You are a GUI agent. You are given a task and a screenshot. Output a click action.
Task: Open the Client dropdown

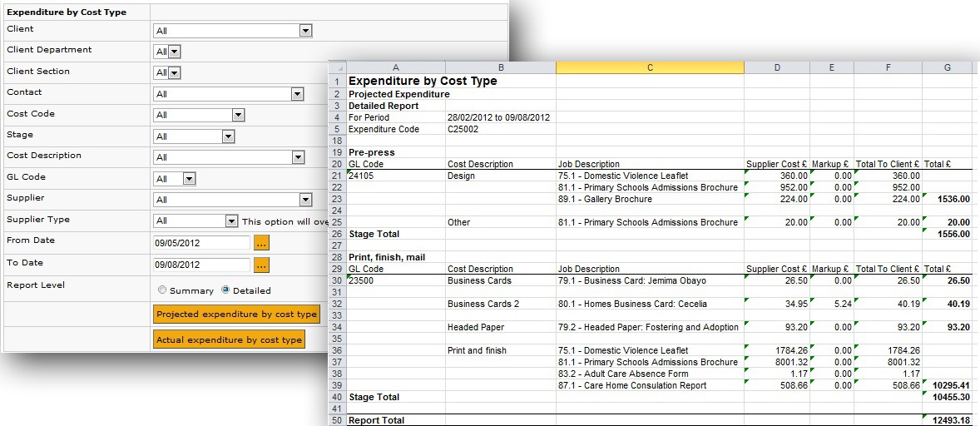232,31
